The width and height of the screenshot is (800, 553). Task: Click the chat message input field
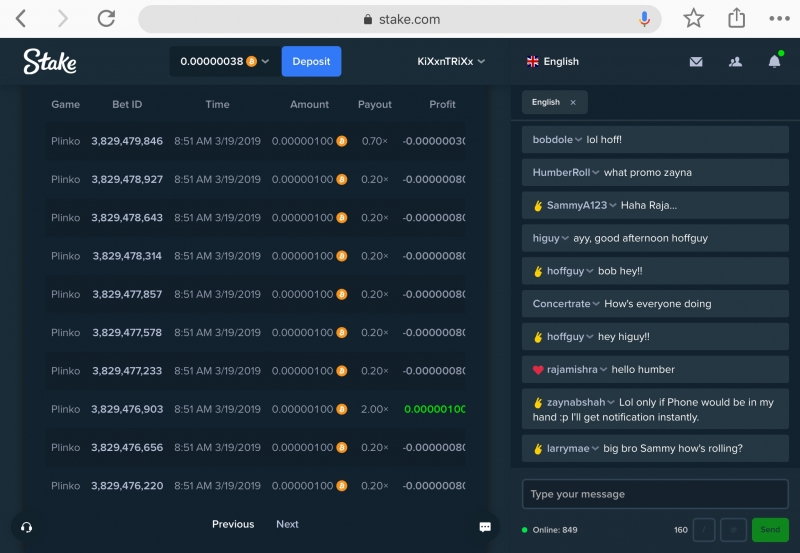coord(655,494)
